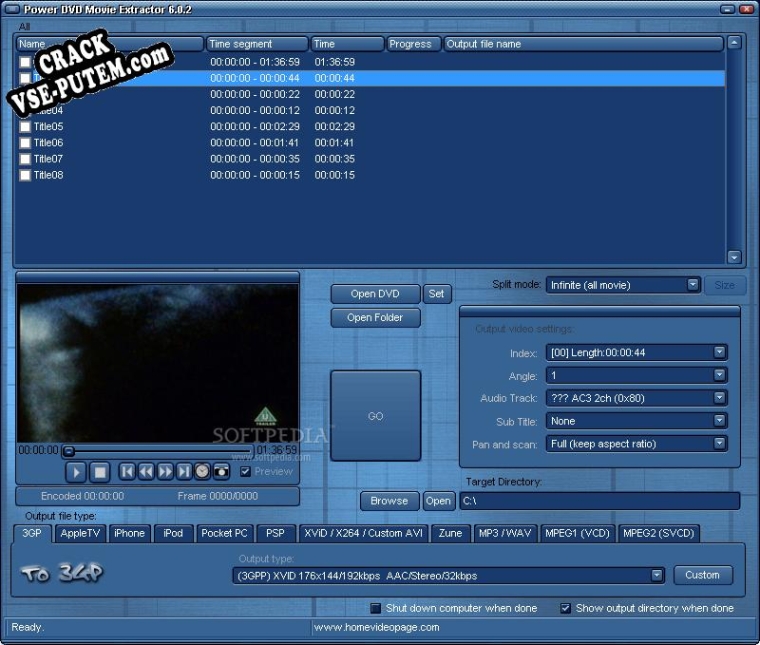Jump to the previous chapter
This screenshot has height=645, width=760.
click(x=127, y=472)
